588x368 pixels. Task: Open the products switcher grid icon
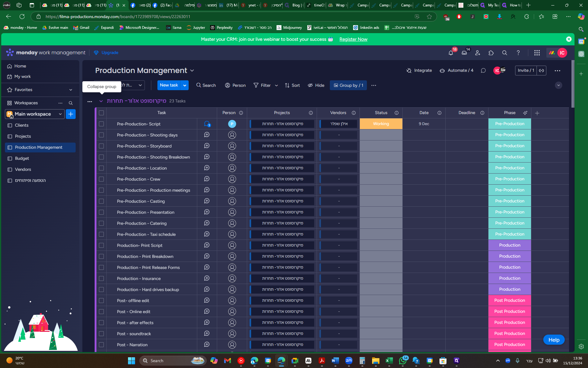(x=537, y=53)
